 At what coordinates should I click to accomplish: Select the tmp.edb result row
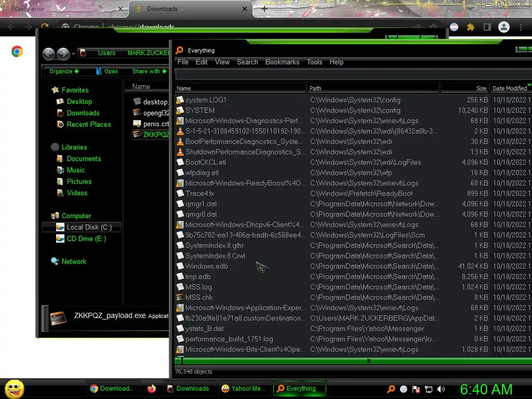tap(353, 276)
